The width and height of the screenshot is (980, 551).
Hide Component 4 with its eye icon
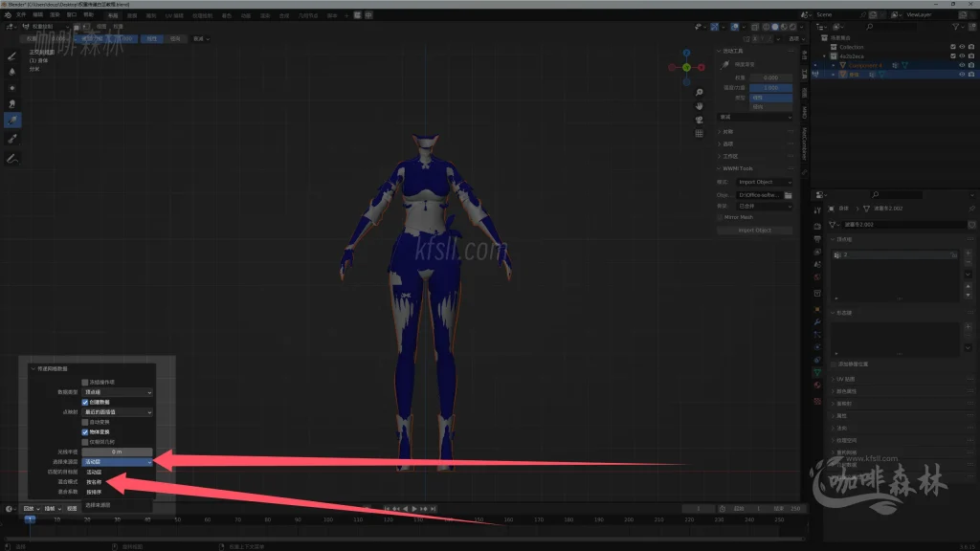(962, 65)
